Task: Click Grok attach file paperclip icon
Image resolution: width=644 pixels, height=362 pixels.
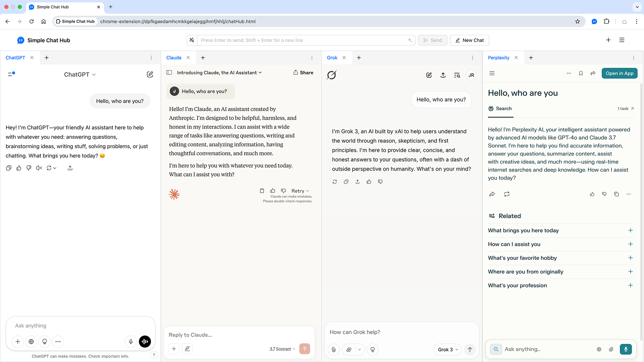Action: (334, 350)
